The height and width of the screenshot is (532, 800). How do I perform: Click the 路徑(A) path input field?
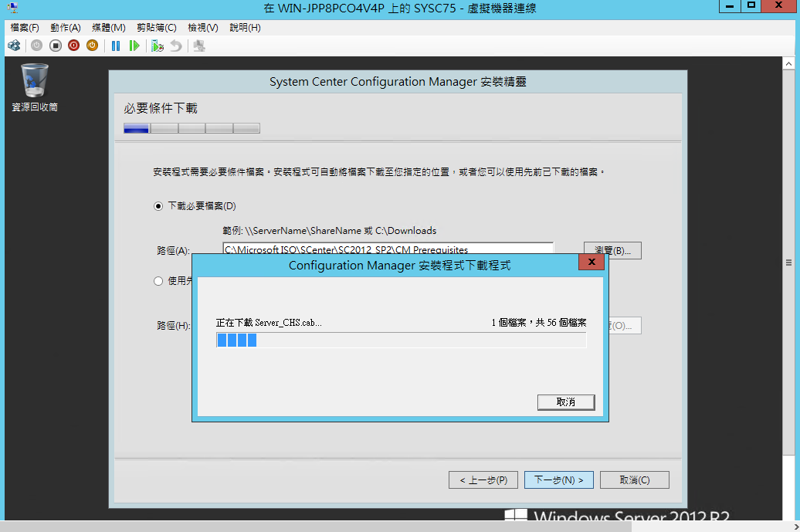click(388, 248)
